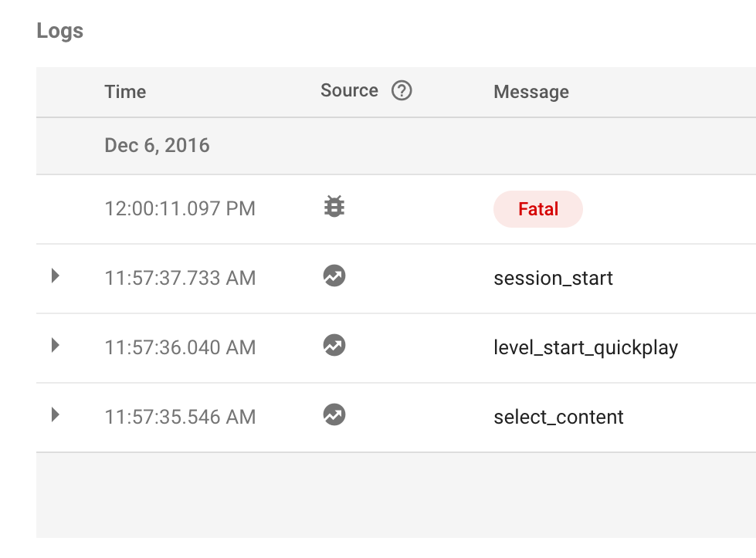Click the 11:57:37.733 AM timestamp

180,278
